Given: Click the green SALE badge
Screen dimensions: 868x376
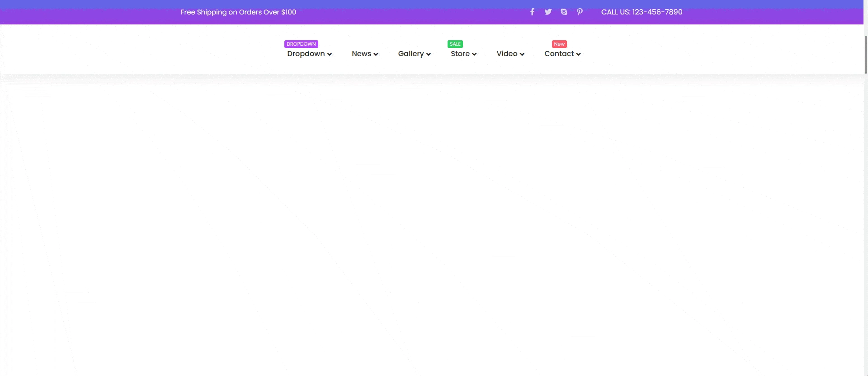Looking at the screenshot, I should click(x=455, y=44).
